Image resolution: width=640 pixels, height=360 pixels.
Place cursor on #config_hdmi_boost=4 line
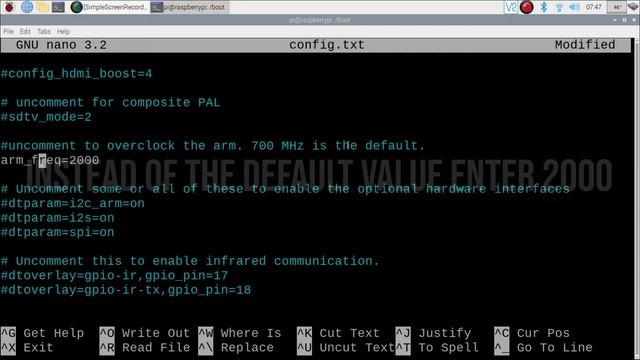coord(76,74)
